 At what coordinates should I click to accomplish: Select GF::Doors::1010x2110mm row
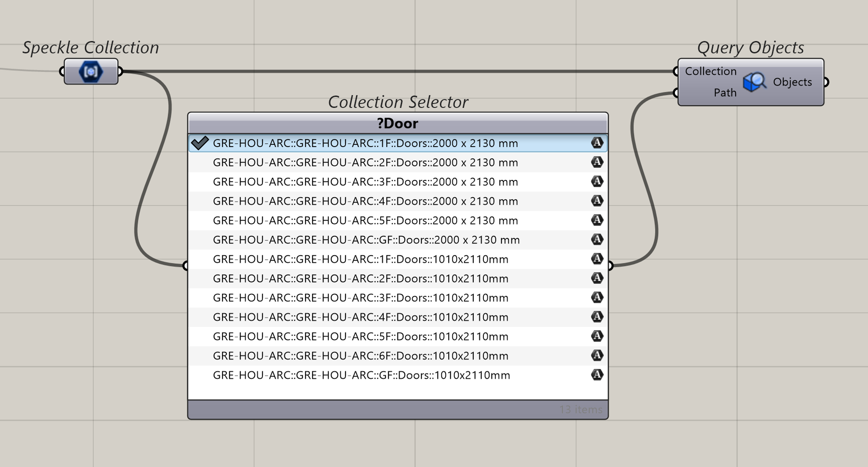coord(398,375)
